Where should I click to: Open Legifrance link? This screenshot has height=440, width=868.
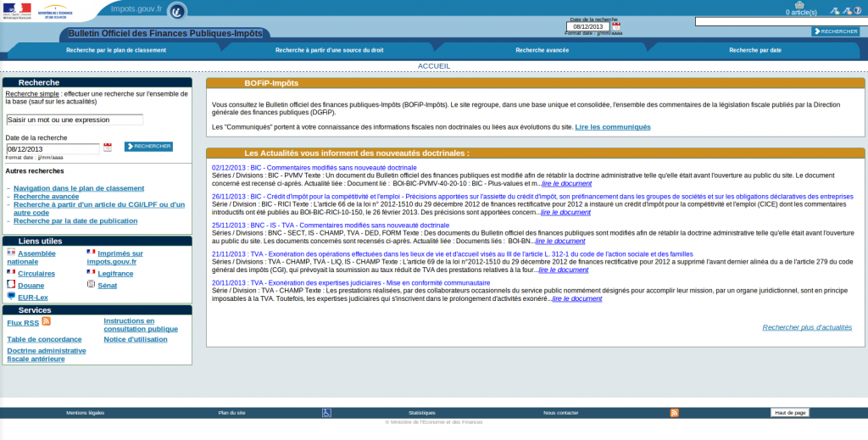click(x=115, y=274)
